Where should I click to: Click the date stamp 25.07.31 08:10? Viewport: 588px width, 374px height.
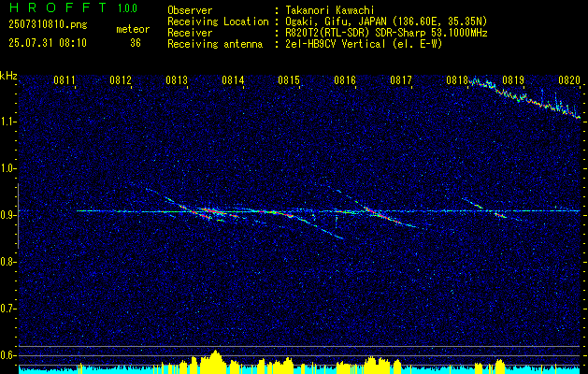pos(48,43)
